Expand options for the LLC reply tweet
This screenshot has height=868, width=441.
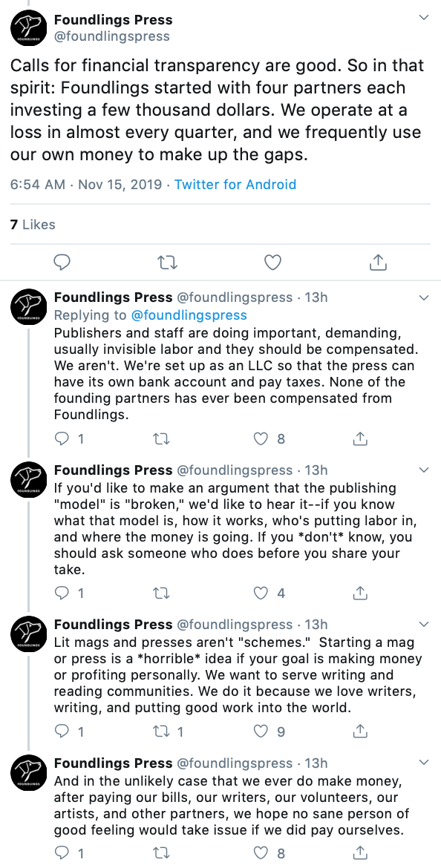tap(424, 297)
